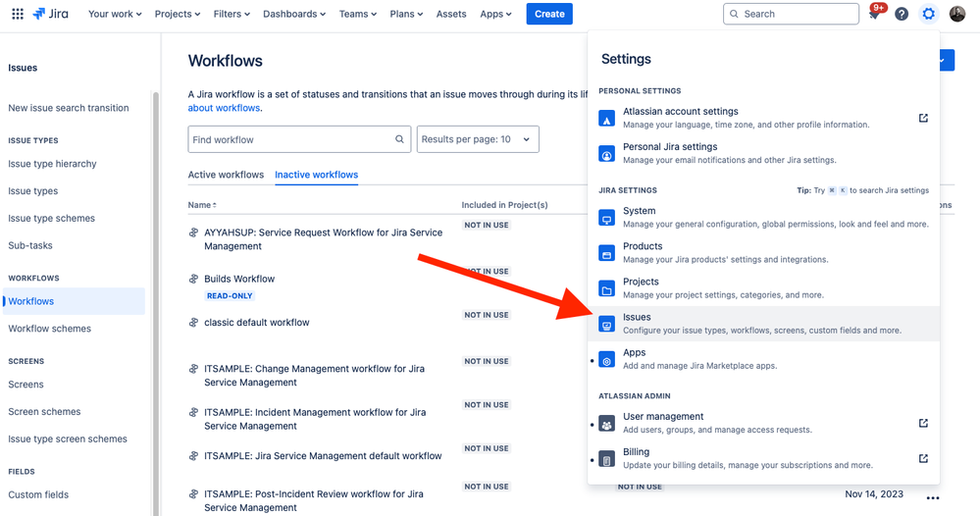This screenshot has width=980, height=516.
Task: Select Issues in the Settings menu
Action: 763,324
